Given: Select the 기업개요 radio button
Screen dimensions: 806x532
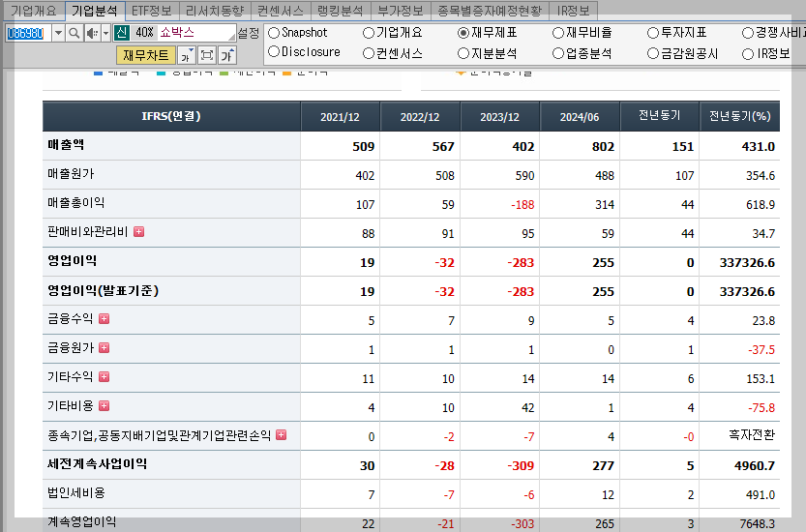Looking at the screenshot, I should [x=369, y=33].
